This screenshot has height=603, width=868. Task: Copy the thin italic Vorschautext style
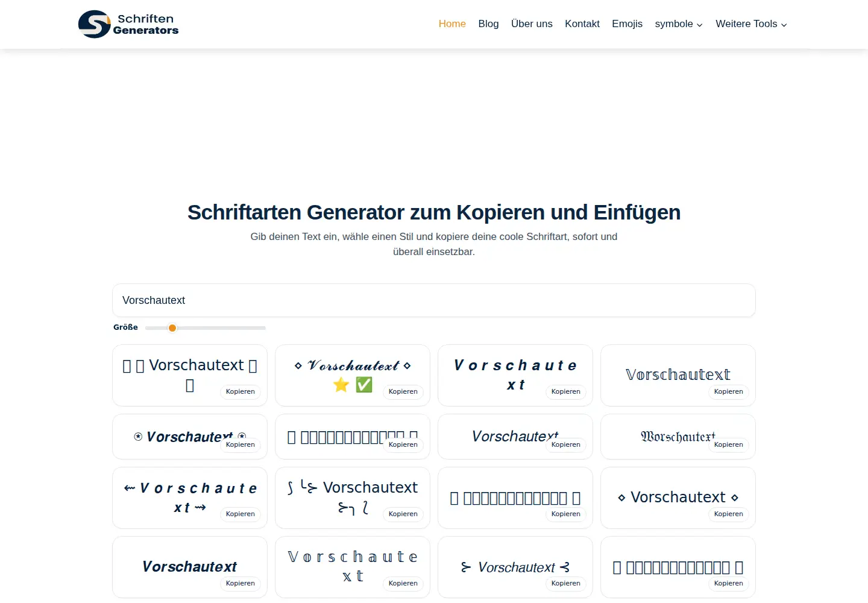[x=566, y=444]
